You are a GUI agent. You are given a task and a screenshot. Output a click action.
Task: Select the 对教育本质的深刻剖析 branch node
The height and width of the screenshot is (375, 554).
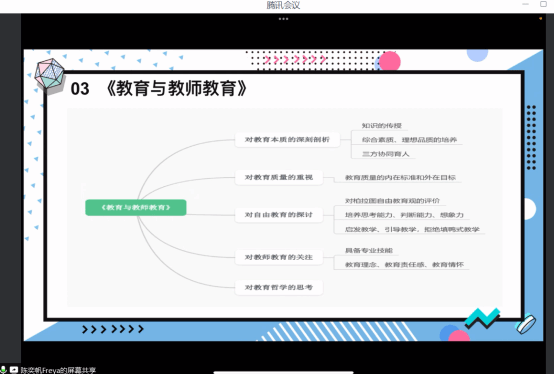pos(287,140)
